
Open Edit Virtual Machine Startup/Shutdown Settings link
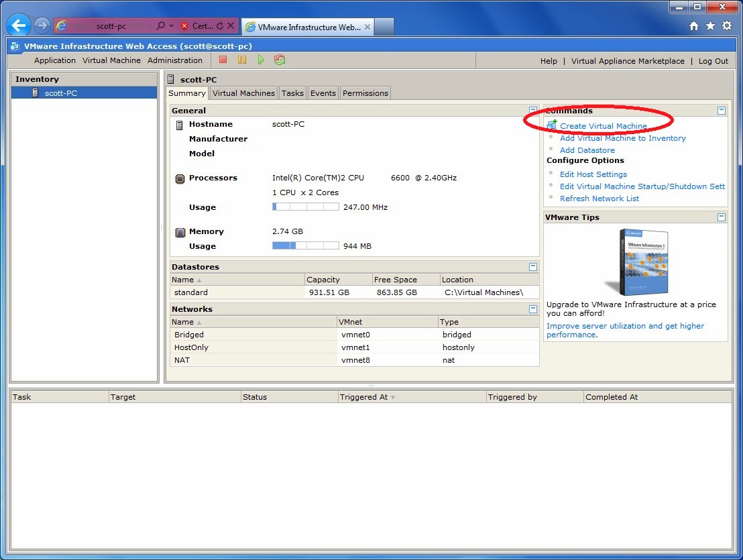pyautogui.click(x=642, y=186)
